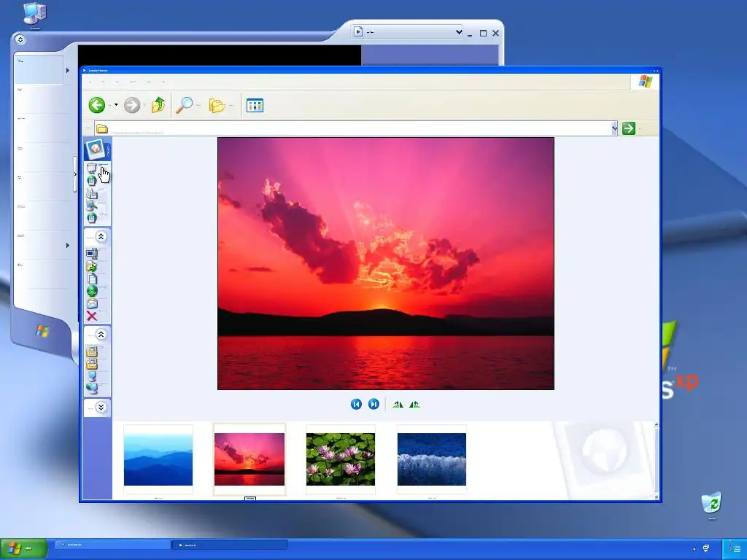Image resolution: width=747 pixels, height=560 pixels.
Task: Open My Computer desktop icon
Action: point(35,15)
